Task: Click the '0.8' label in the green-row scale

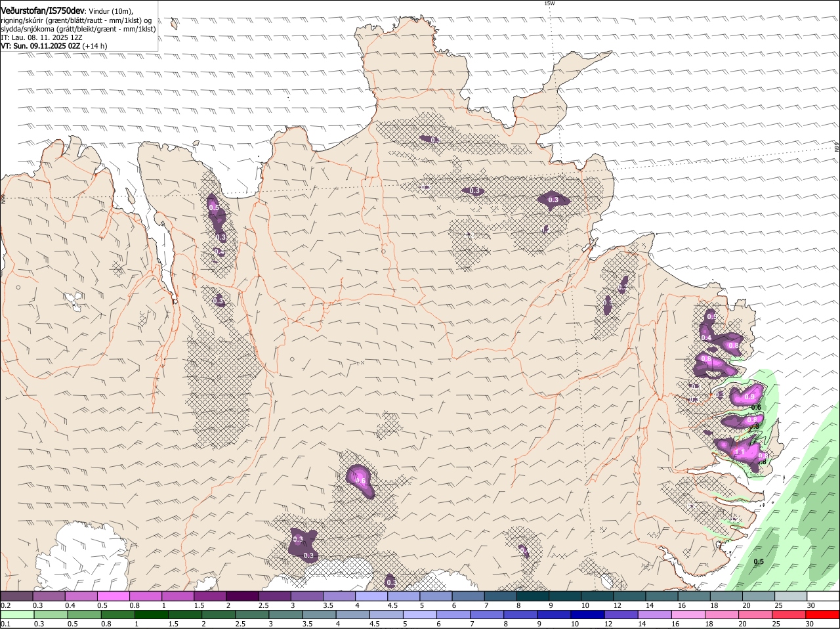Action: [x=105, y=624]
